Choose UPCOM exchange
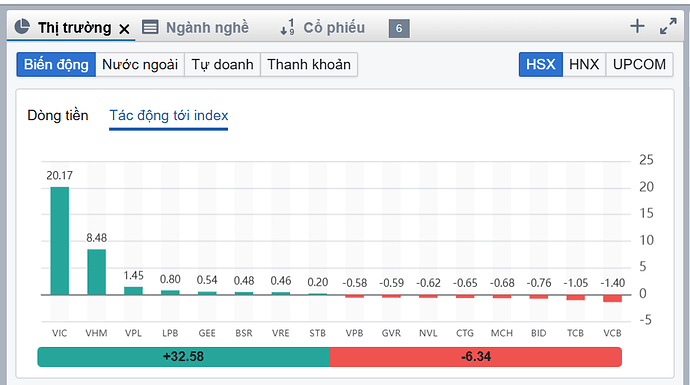This screenshot has width=690, height=385. pyautogui.click(x=639, y=65)
